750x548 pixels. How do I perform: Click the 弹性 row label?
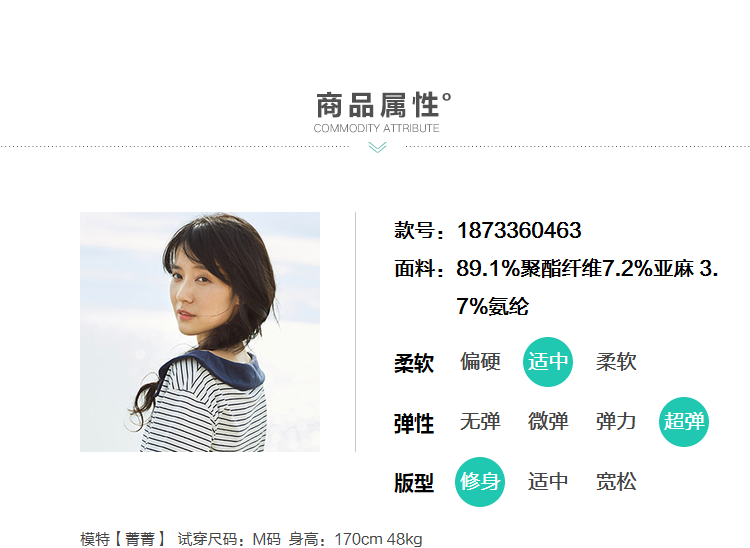tap(414, 424)
